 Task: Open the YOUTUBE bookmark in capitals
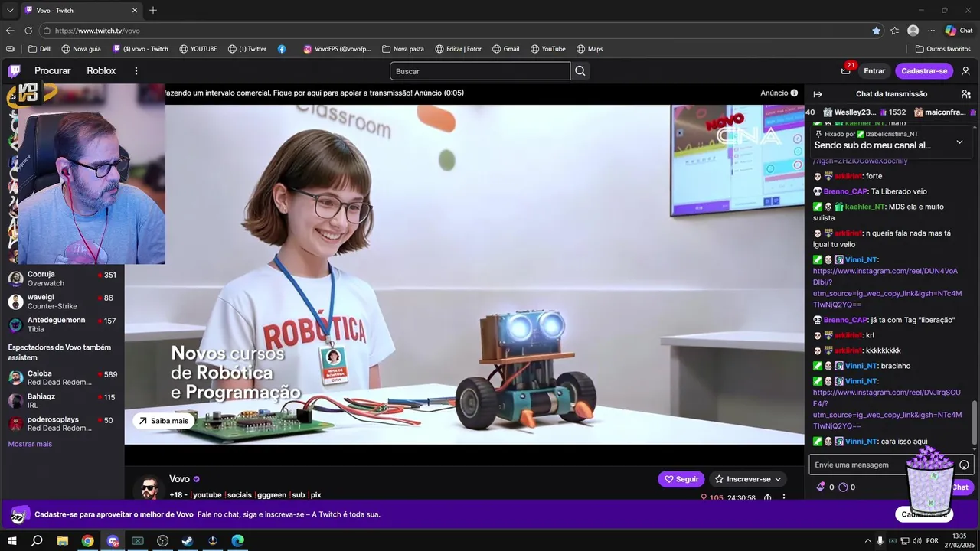point(198,49)
